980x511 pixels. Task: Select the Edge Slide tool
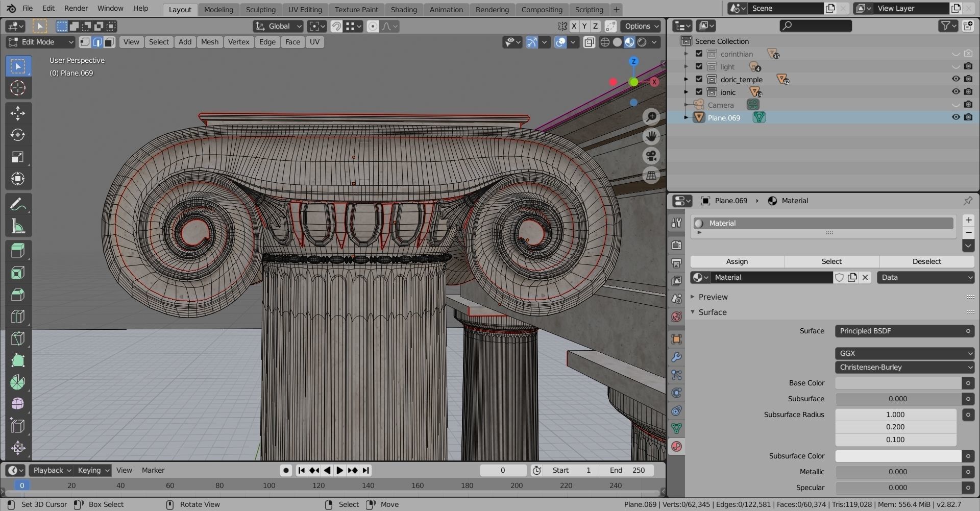(x=18, y=426)
